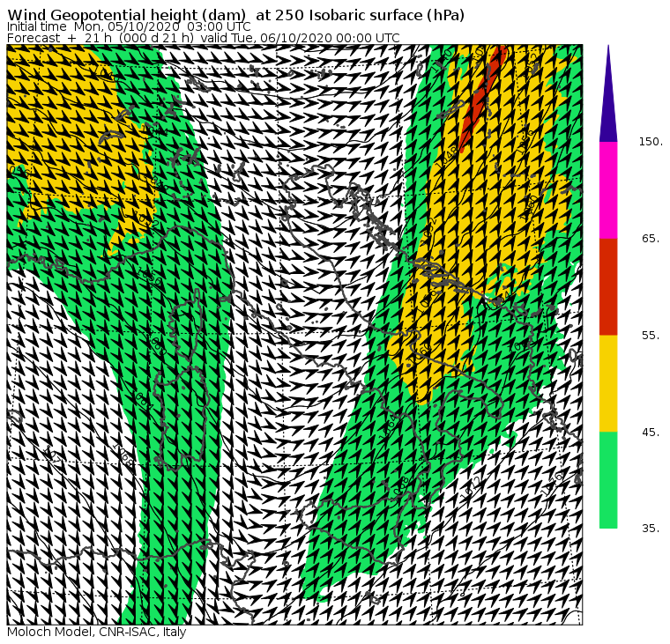Click the colorbar label 150.
The image size is (670, 644).
(x=651, y=142)
